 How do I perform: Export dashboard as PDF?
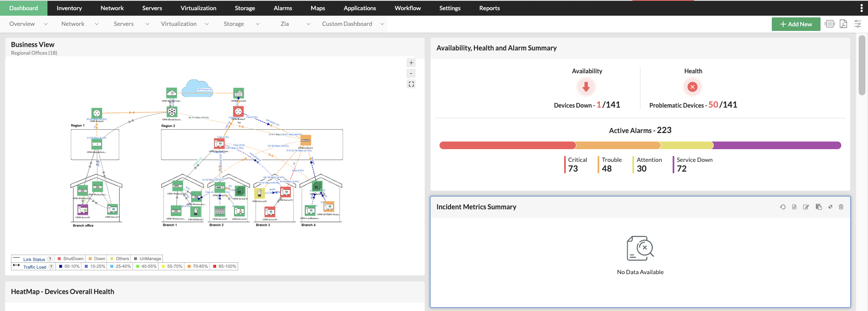843,24
